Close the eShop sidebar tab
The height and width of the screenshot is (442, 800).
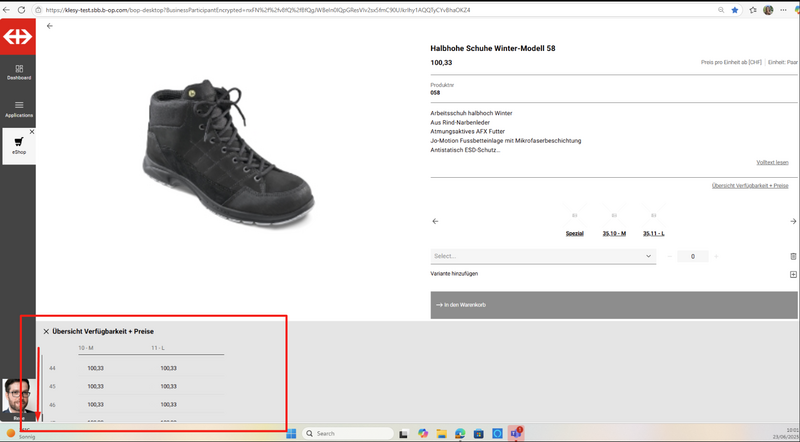[x=31, y=132]
